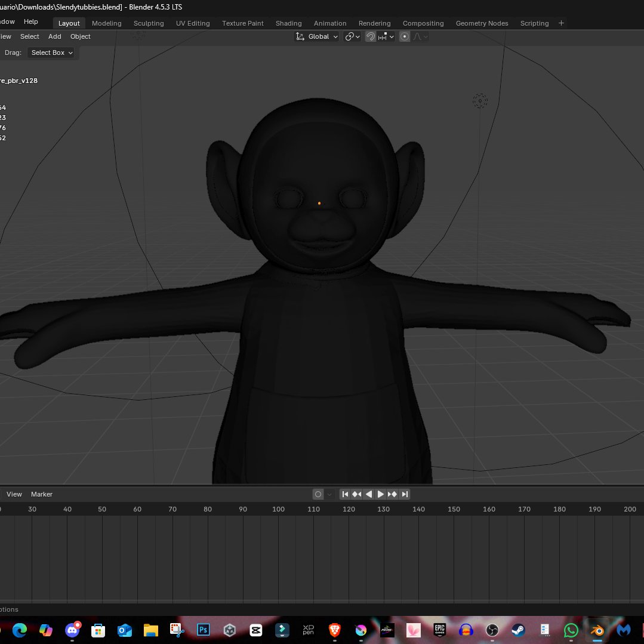Open the viewport Select menu
The width and height of the screenshot is (644, 644).
pyautogui.click(x=30, y=36)
